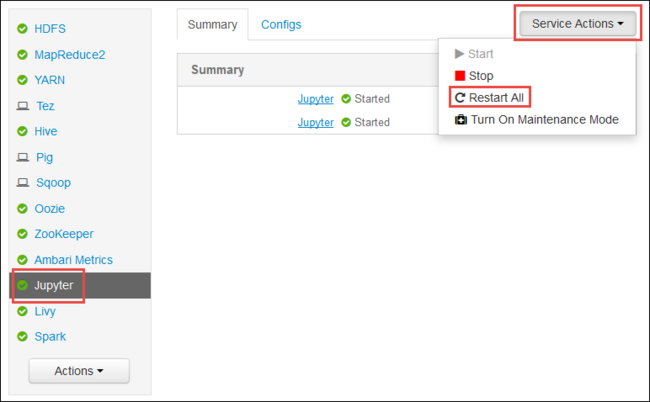Click the green Started icon on first Jupyter row
The height and width of the screenshot is (402, 650).
click(x=346, y=99)
